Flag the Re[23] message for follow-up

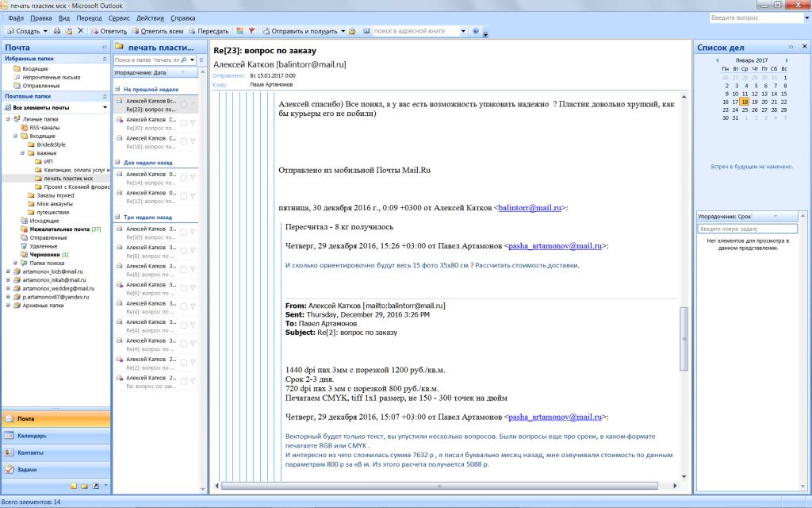click(x=193, y=105)
